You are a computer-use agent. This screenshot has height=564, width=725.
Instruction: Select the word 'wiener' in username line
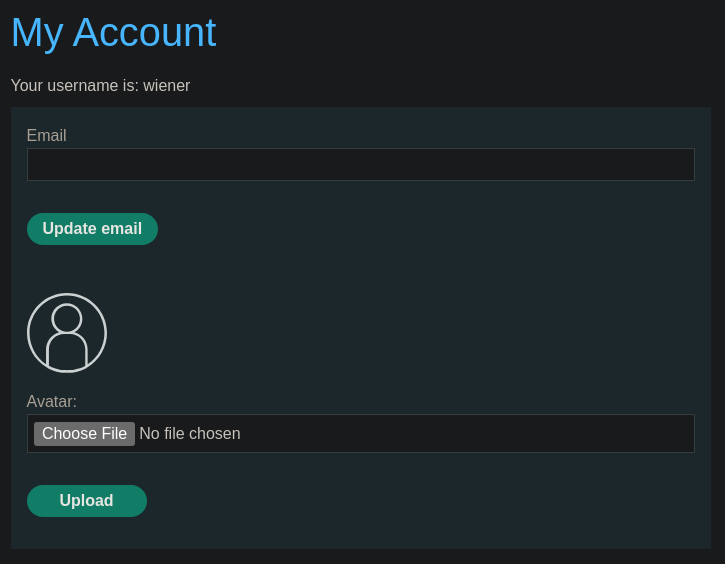[x=166, y=86]
